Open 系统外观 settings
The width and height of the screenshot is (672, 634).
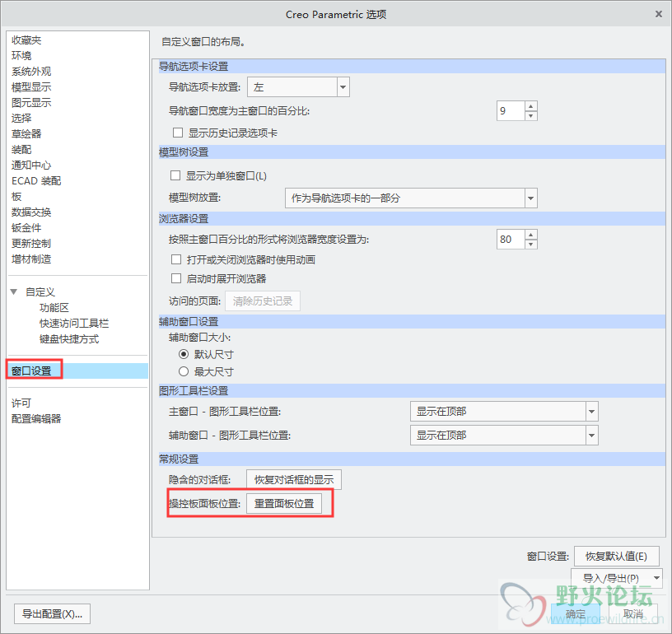pyautogui.click(x=30, y=72)
